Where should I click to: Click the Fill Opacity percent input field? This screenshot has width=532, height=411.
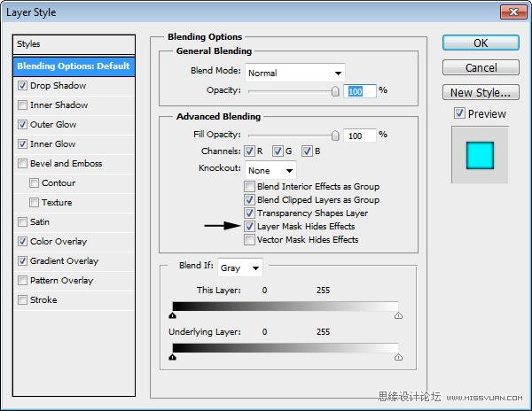(360, 136)
